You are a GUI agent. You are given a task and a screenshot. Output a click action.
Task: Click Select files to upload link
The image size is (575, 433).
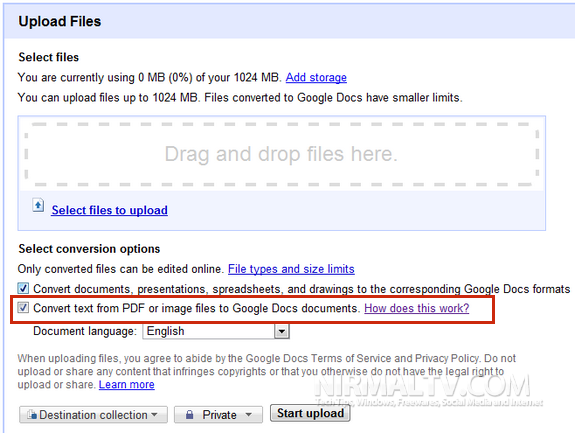click(x=109, y=210)
